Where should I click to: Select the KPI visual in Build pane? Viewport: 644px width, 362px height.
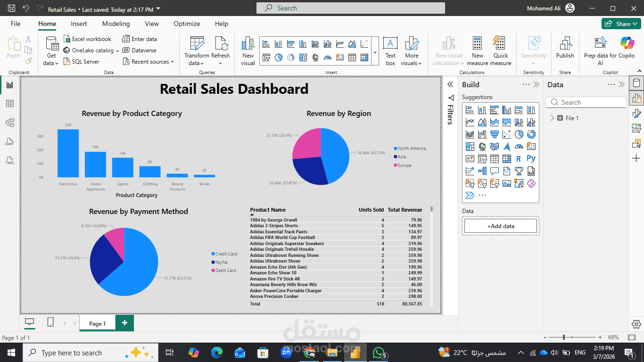click(470, 159)
